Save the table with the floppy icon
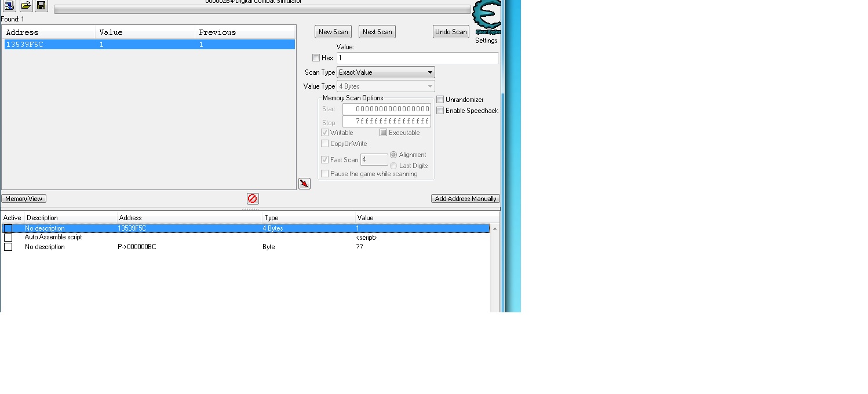The height and width of the screenshot is (394, 868). (x=41, y=6)
